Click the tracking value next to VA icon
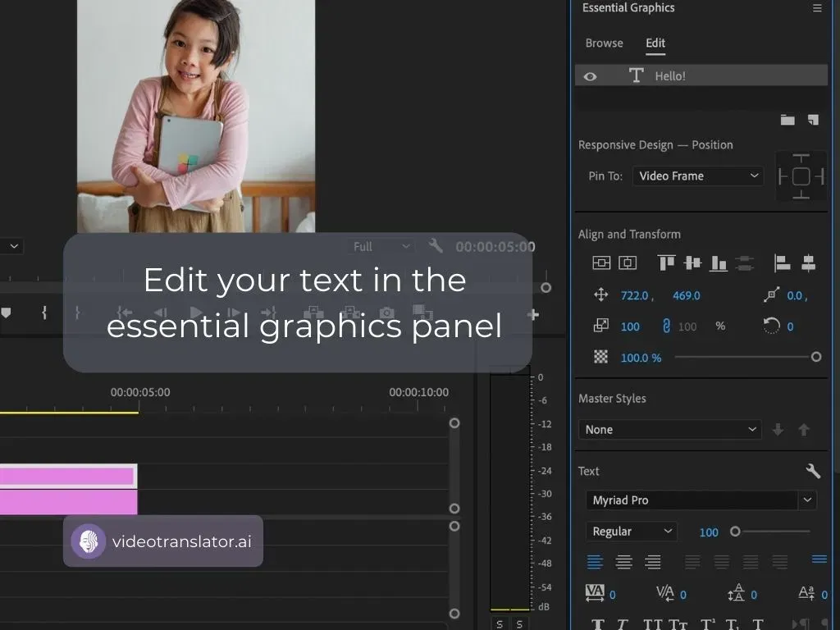The image size is (840, 630). click(x=612, y=595)
